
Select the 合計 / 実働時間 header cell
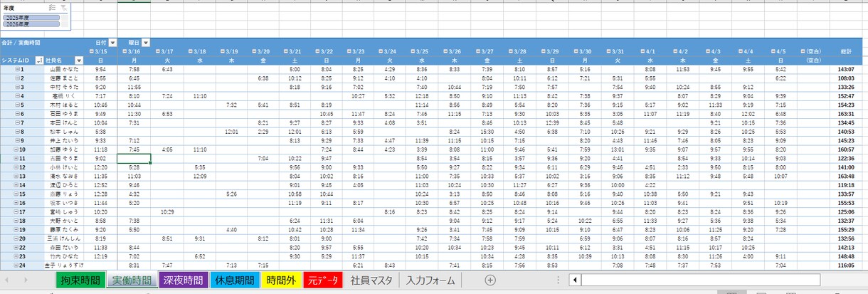click(x=21, y=43)
